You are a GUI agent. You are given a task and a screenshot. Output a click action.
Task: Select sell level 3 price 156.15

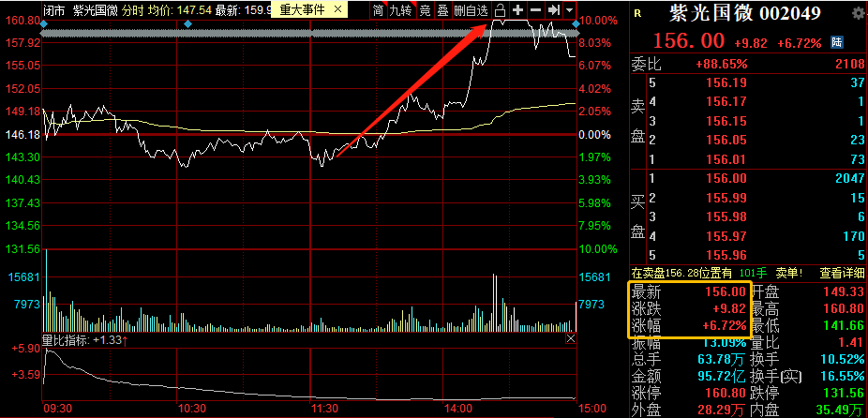point(726,121)
